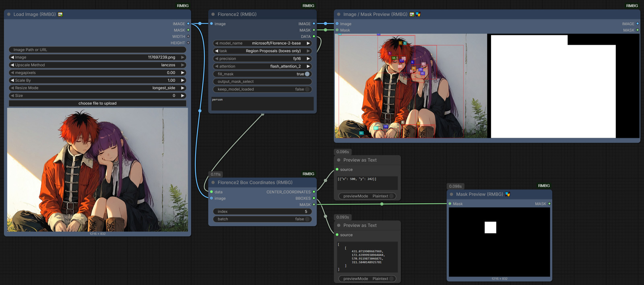Click the text box containing 'person'
This screenshot has width=644, height=285.
[x=262, y=103]
